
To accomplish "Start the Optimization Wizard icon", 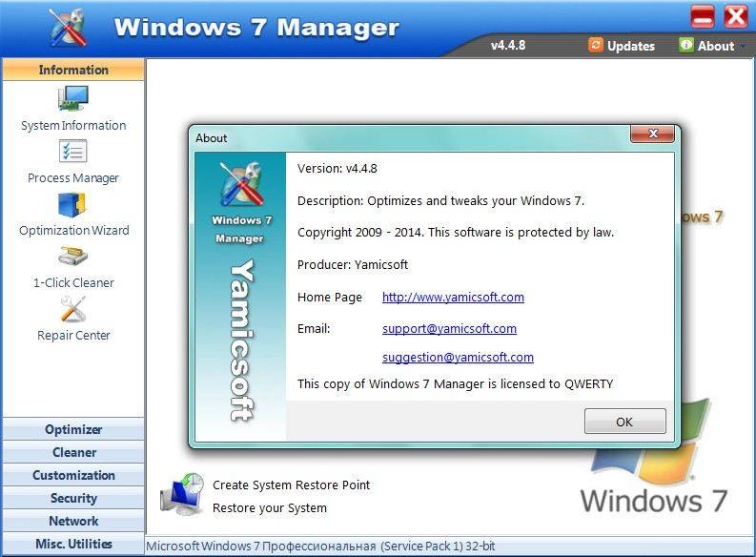I will pyautogui.click(x=72, y=205).
